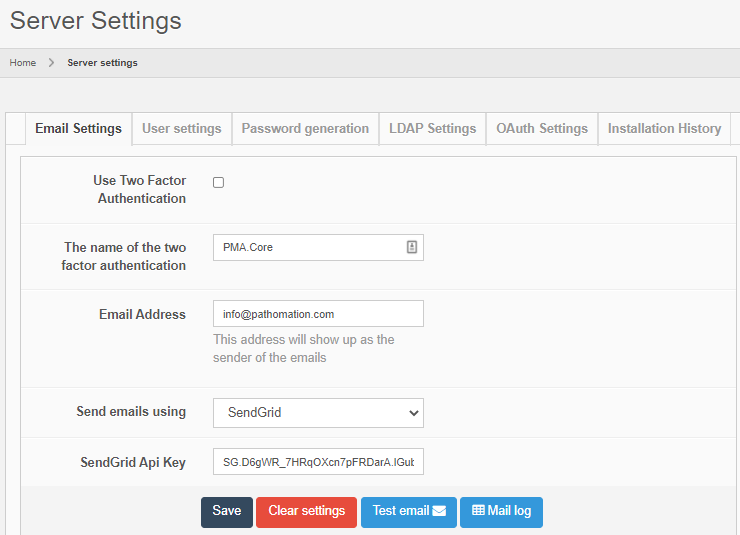Click the Server Settings page heading
This screenshot has height=535, width=740.
point(96,20)
